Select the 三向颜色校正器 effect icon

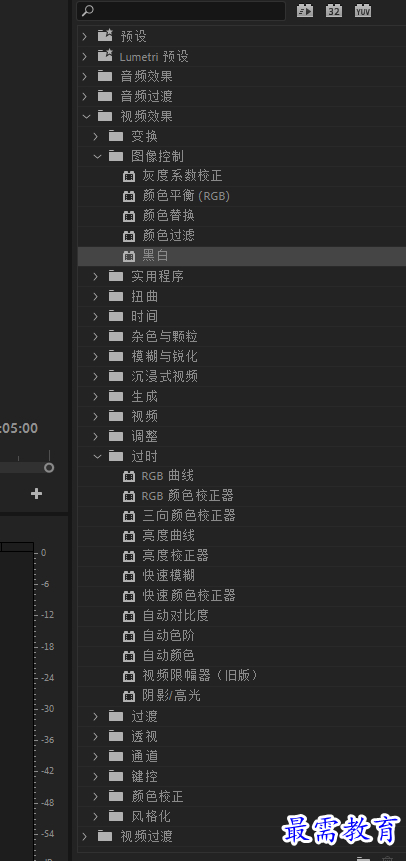click(129, 516)
